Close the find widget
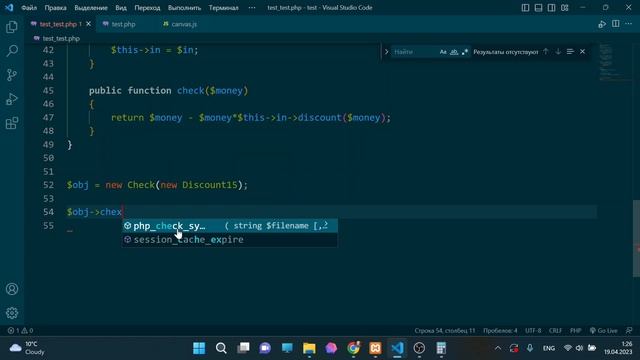Screen dimensions: 640x360 pyautogui.click(x=582, y=51)
